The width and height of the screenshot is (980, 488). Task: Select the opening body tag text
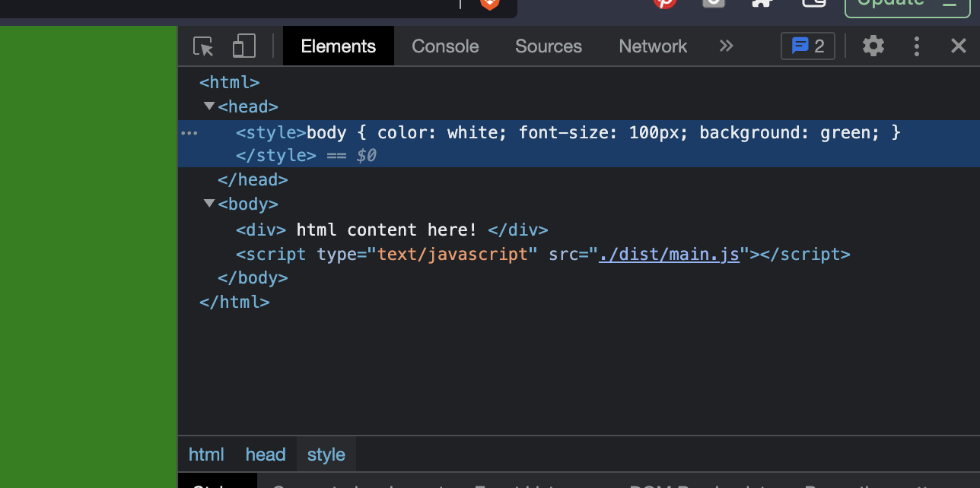click(x=248, y=204)
